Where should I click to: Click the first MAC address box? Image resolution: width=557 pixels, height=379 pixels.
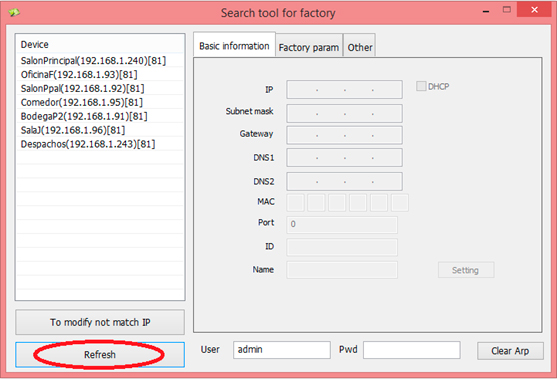(x=295, y=202)
